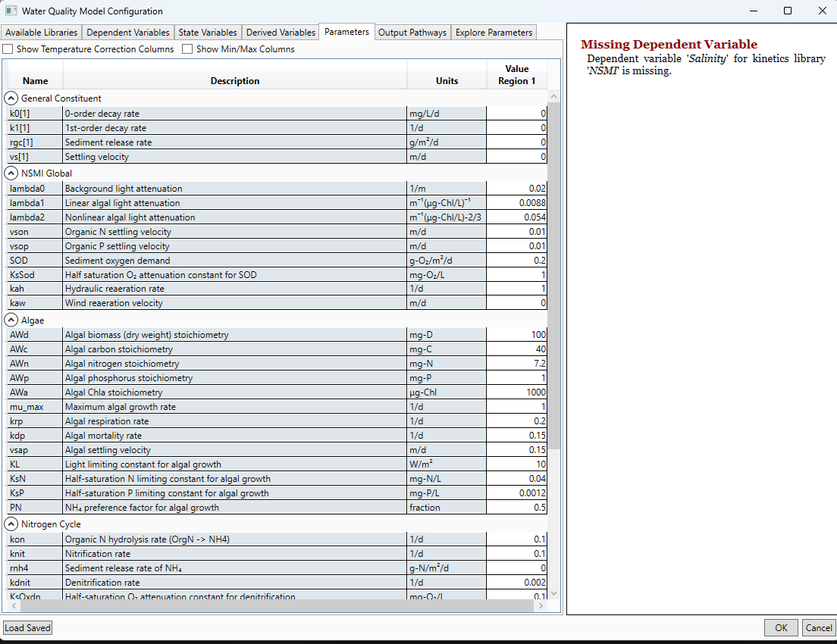Select the Output Pathways tab
837x644 pixels.
click(x=412, y=33)
